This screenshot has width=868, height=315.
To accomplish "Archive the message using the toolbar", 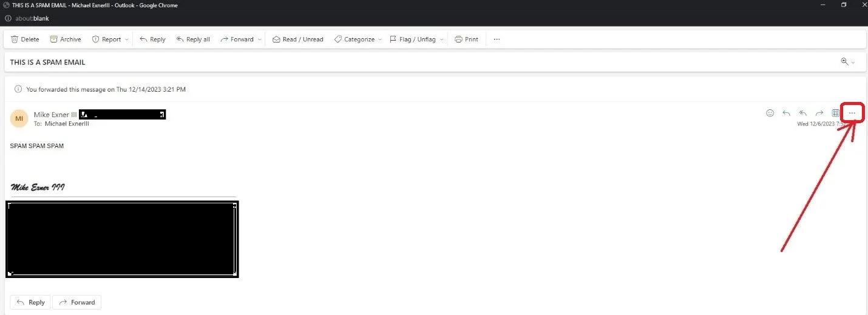I will tap(65, 39).
